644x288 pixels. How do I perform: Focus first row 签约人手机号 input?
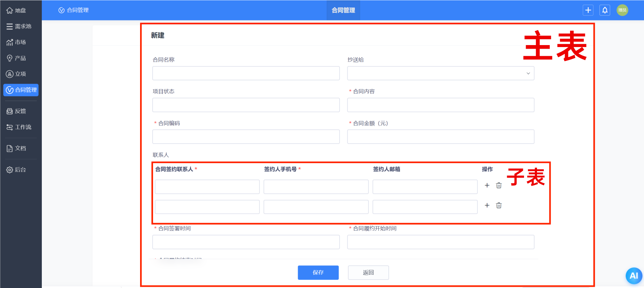(316, 187)
